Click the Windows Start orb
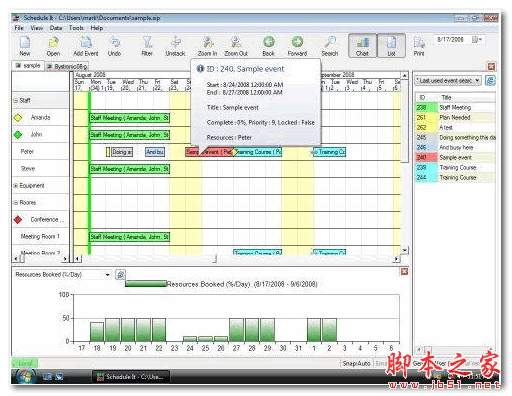Image resolution: width=512 pixels, height=396 pixels. click(25, 377)
